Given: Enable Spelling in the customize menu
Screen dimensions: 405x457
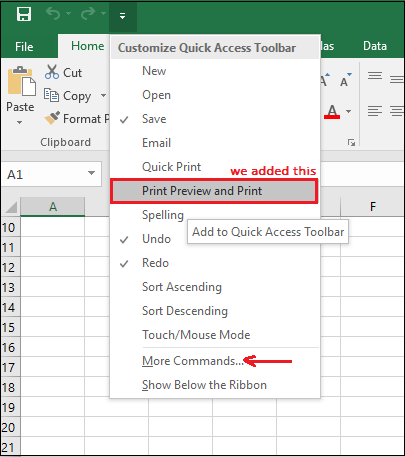Looking at the screenshot, I should 215,215.
